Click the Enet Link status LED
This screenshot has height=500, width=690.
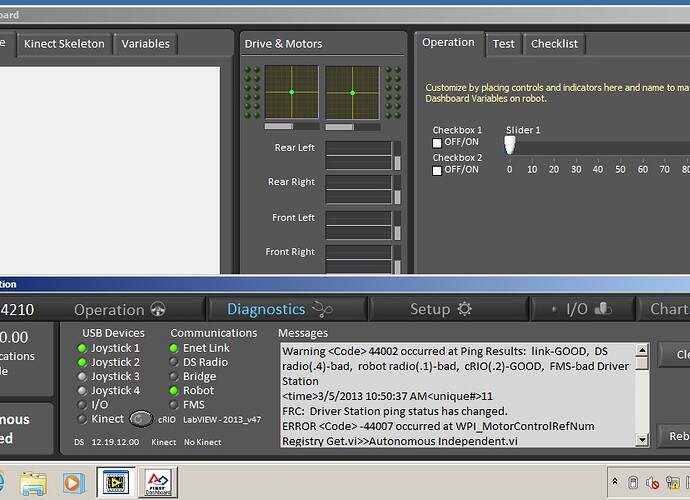[174, 348]
